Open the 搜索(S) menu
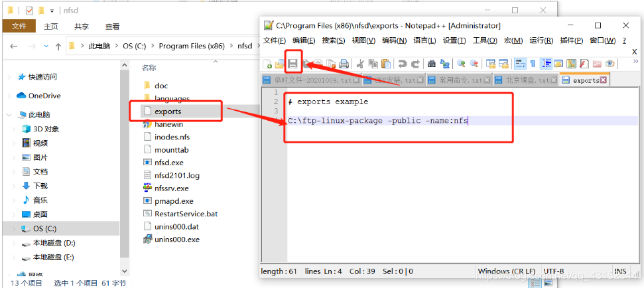The height and width of the screenshot is (288, 644). pos(334,40)
